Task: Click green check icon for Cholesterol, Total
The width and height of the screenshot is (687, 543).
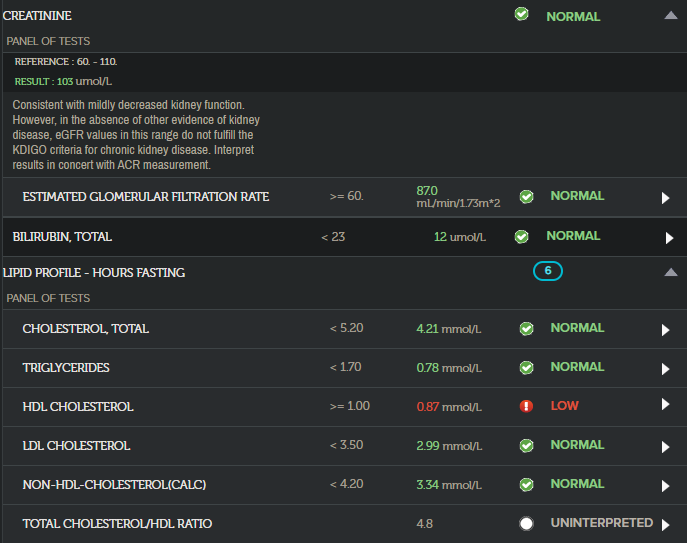Action: (526, 328)
